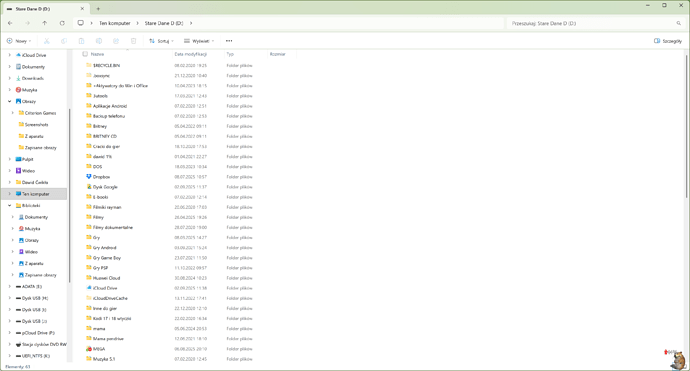This screenshot has width=690, height=371.
Task: Click the search magnifier icon
Action: click(679, 23)
